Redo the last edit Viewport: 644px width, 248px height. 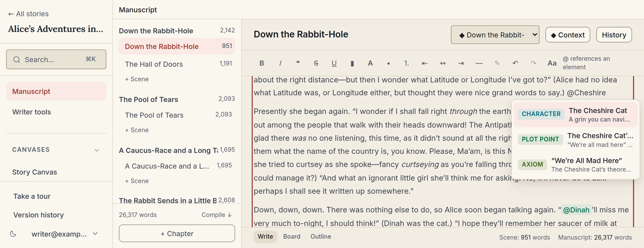tap(533, 63)
